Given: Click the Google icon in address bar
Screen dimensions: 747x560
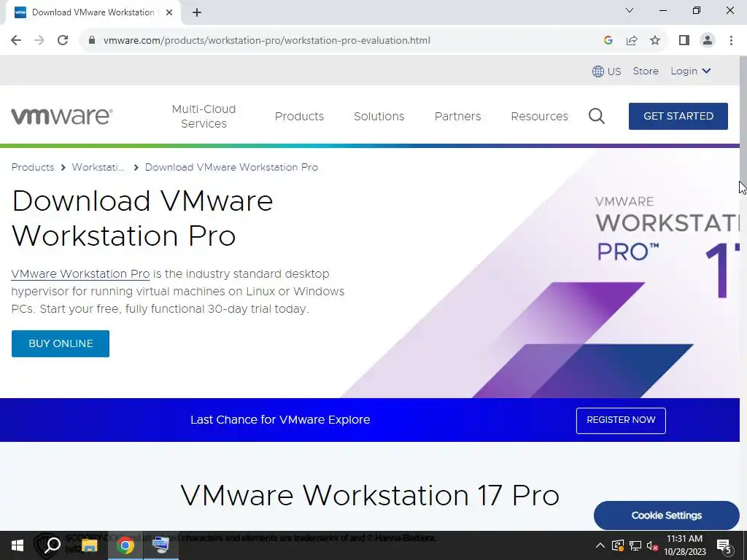Looking at the screenshot, I should pyautogui.click(x=608, y=41).
